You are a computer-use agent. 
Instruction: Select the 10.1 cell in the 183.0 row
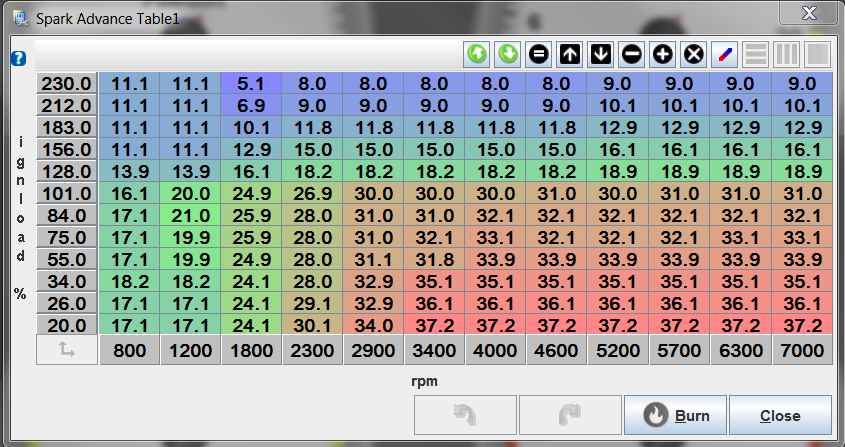(x=251, y=128)
